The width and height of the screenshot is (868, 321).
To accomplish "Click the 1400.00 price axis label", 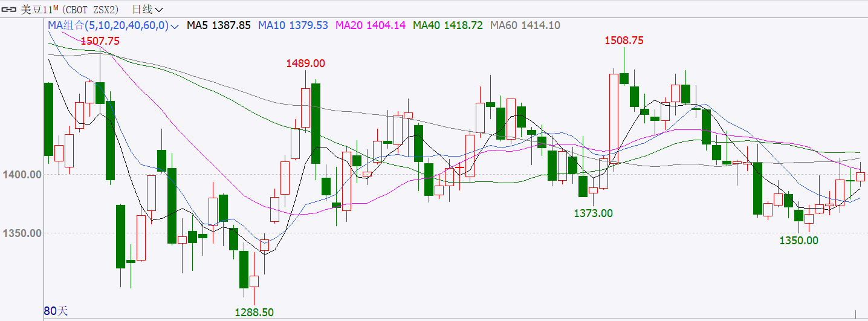I will (21, 175).
